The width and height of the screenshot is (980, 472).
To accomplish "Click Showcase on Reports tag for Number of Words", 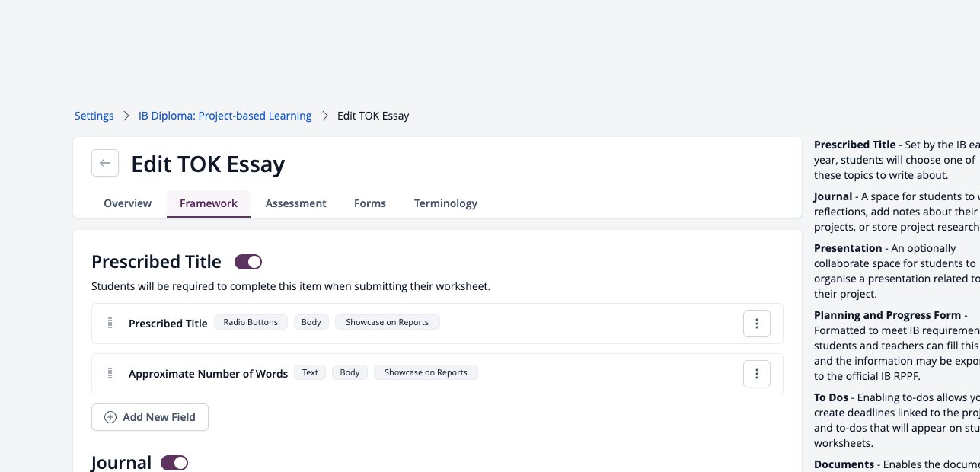I will pos(426,372).
